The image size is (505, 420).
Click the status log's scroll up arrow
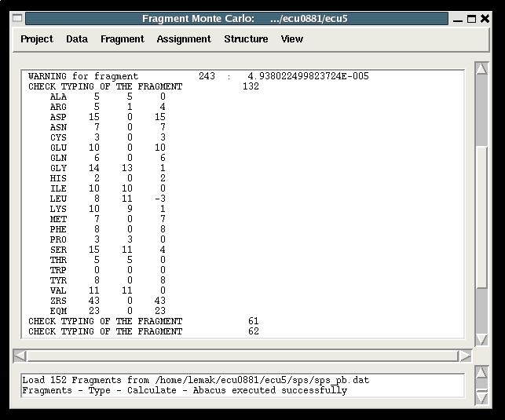(482, 379)
